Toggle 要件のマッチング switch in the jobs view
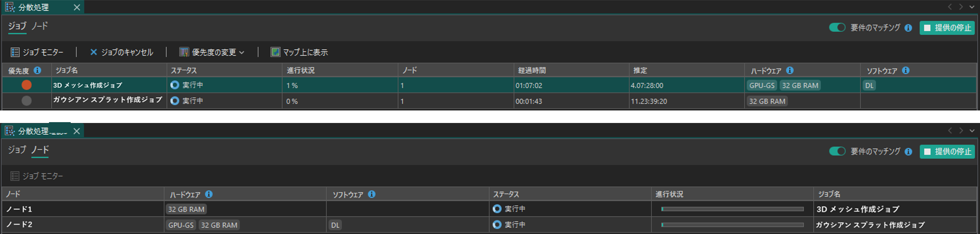Viewport: 980px width, 234px height. (837, 27)
